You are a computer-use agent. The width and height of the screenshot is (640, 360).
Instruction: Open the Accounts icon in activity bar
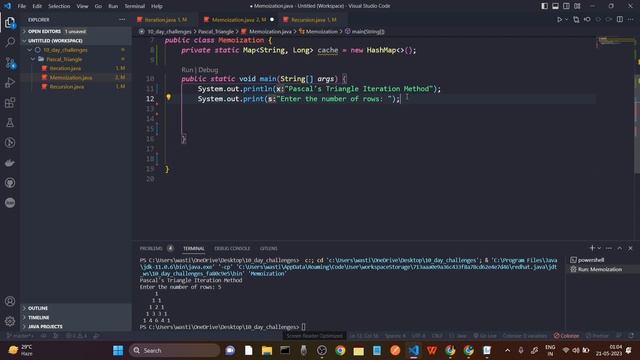point(10,301)
